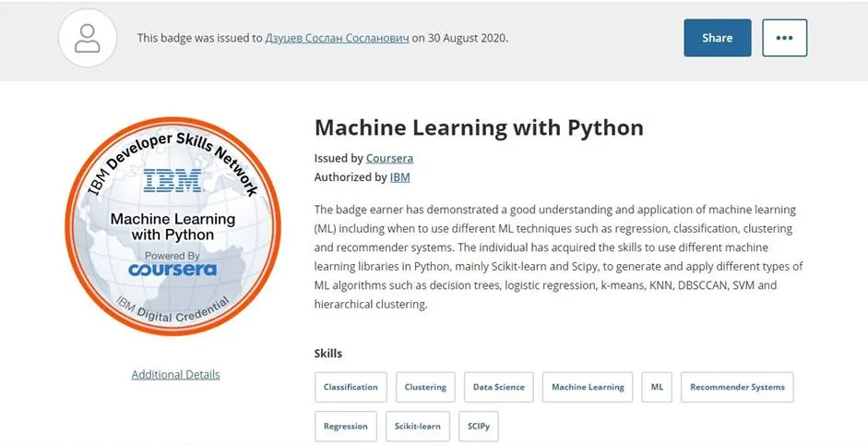The width and height of the screenshot is (868, 446).
Task: Select the Recommender Systems skill tag
Action: [737, 387]
